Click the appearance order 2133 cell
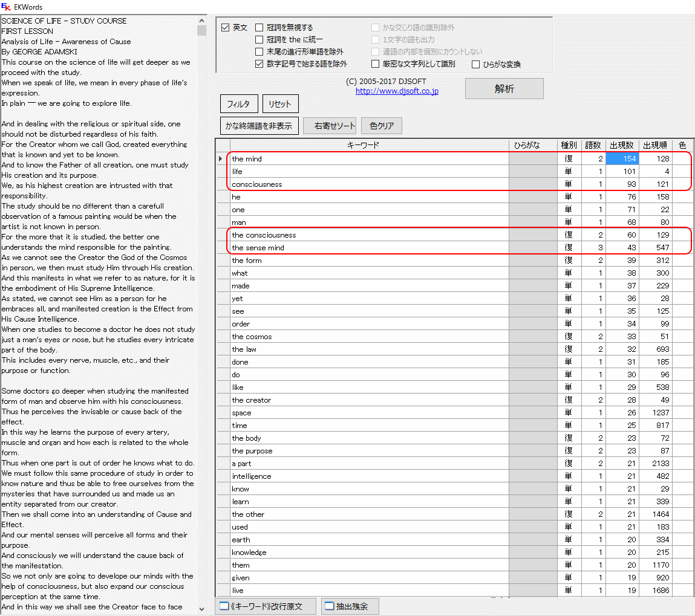 coord(655,464)
